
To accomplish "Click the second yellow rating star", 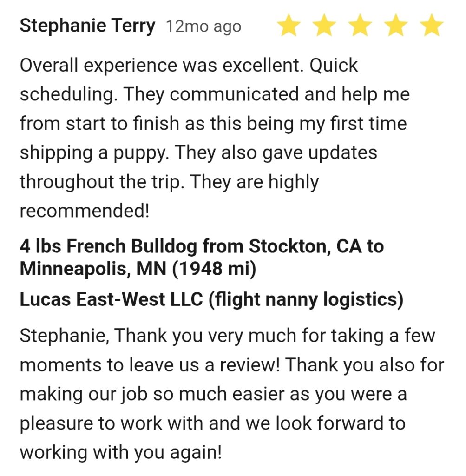I will (325, 26).
